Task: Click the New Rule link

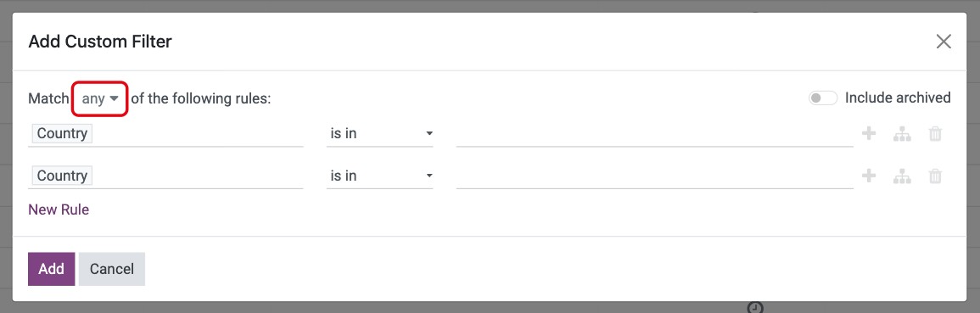Action: click(x=59, y=210)
